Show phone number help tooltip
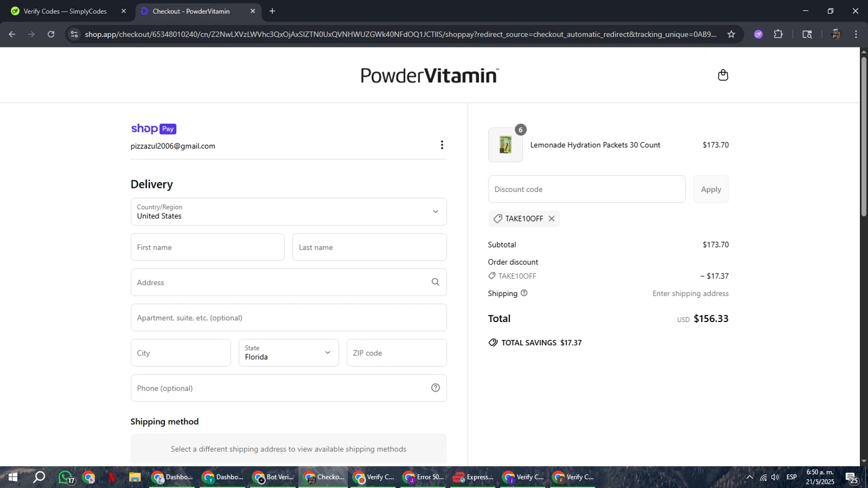Screen dimensions: 868x488 point(435,388)
